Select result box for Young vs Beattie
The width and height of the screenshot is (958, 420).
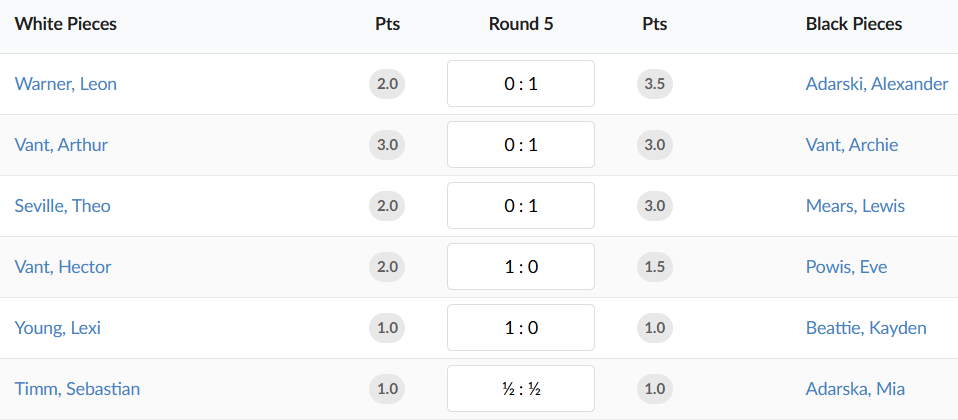pos(520,328)
